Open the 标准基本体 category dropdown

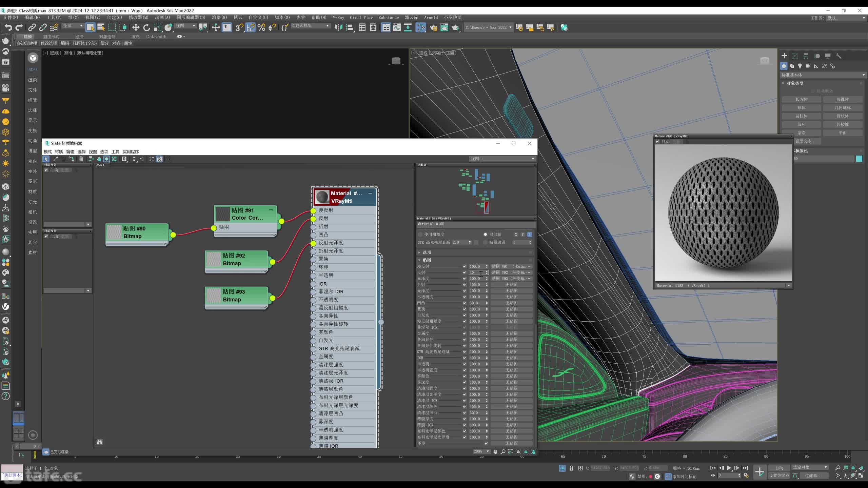coord(823,75)
